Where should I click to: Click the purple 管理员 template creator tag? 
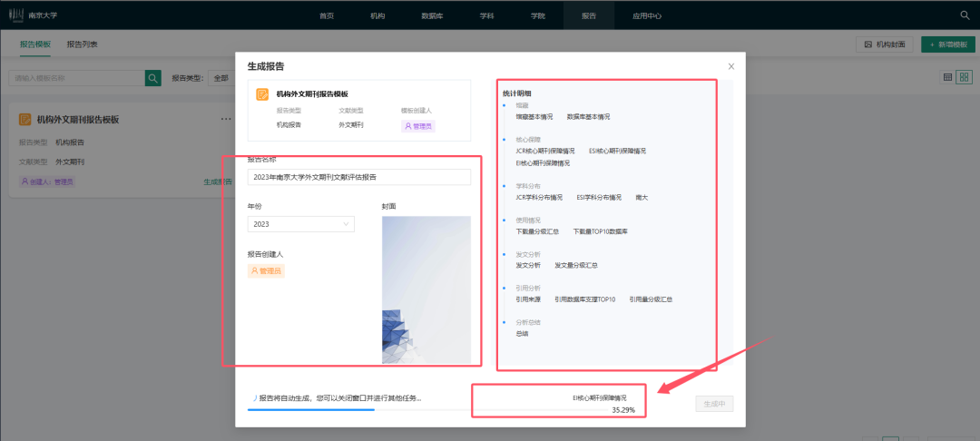pos(418,125)
